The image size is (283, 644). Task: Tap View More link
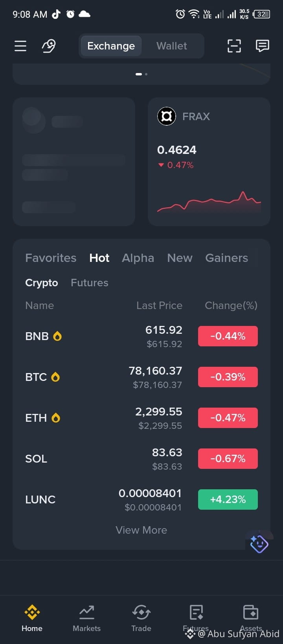(x=141, y=530)
